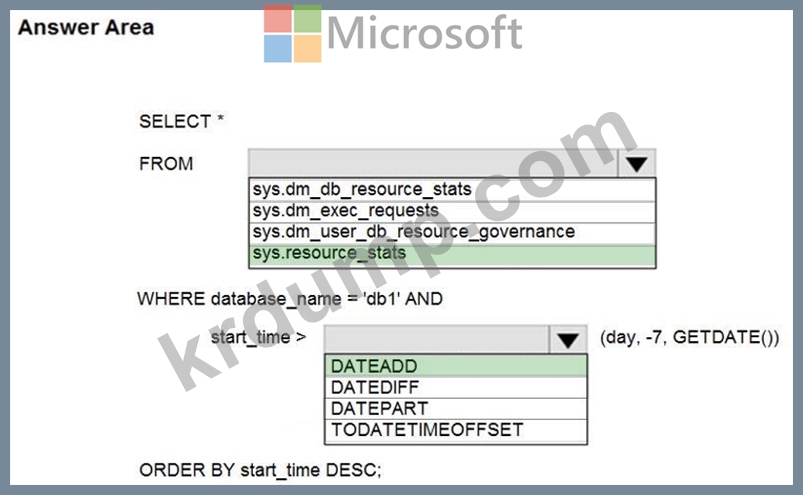Select sys.resource_stats highlighted option
Viewport: 803px width, 495px height.
452,255
